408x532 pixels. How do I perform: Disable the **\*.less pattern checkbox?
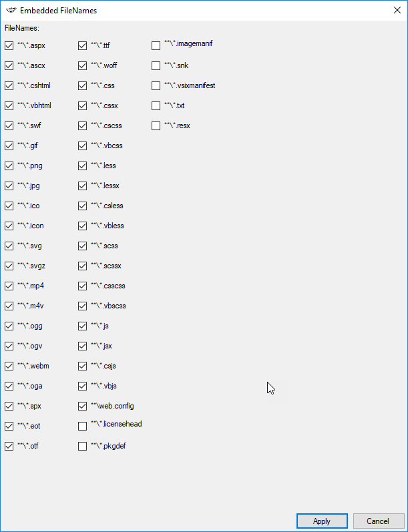[83, 166]
